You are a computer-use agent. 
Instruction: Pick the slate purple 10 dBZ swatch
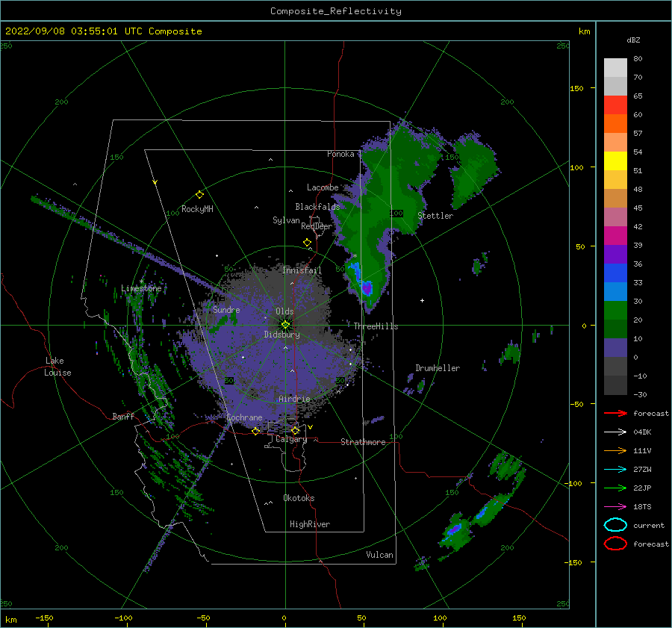coord(615,347)
